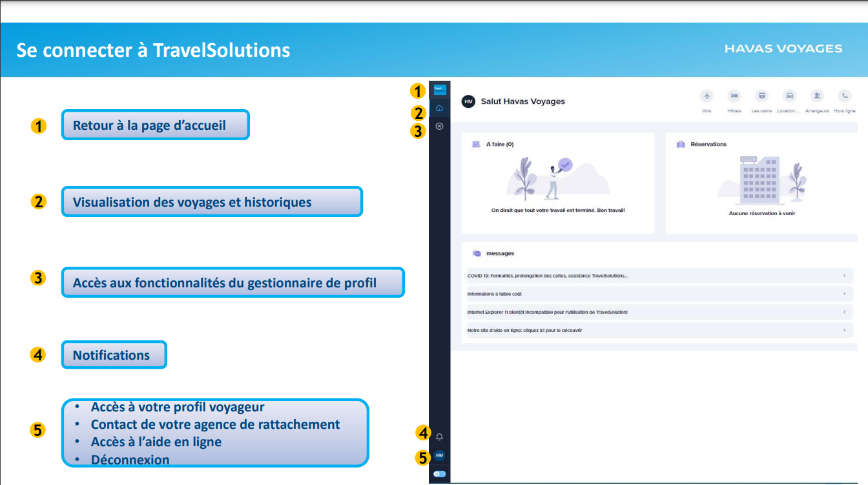The height and width of the screenshot is (485, 868).
Task: Open the home icon in the sidebar
Action: tap(439, 108)
